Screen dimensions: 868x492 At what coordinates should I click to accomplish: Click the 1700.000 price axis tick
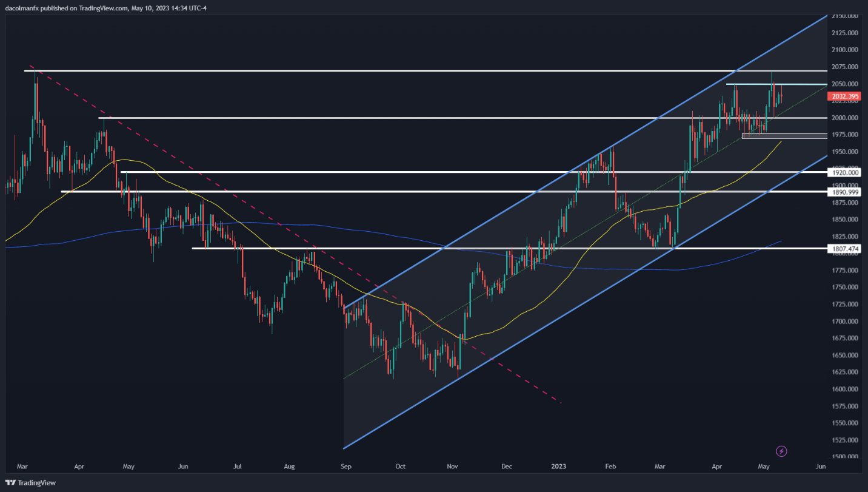[x=846, y=322]
